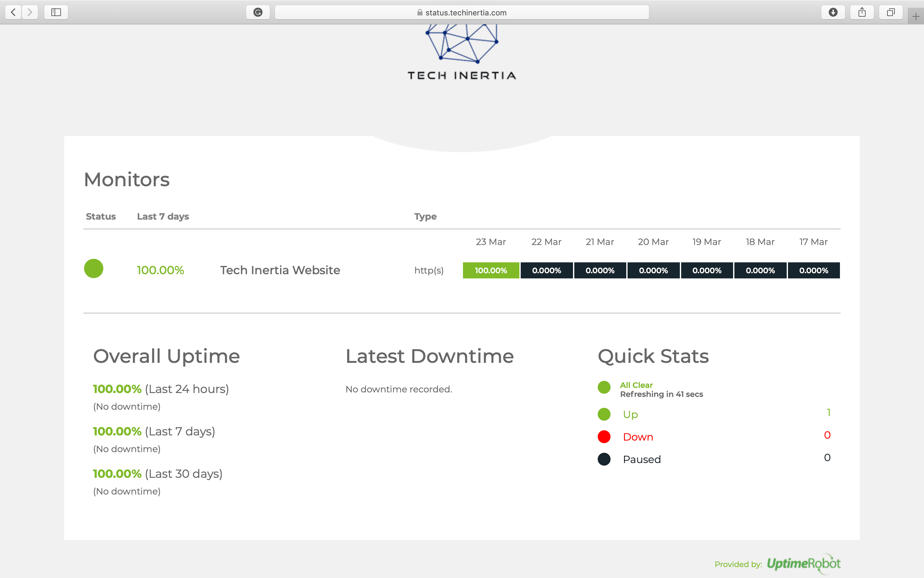Image resolution: width=924 pixels, height=578 pixels.
Task: Click the 23 Mar date header
Action: tap(491, 242)
